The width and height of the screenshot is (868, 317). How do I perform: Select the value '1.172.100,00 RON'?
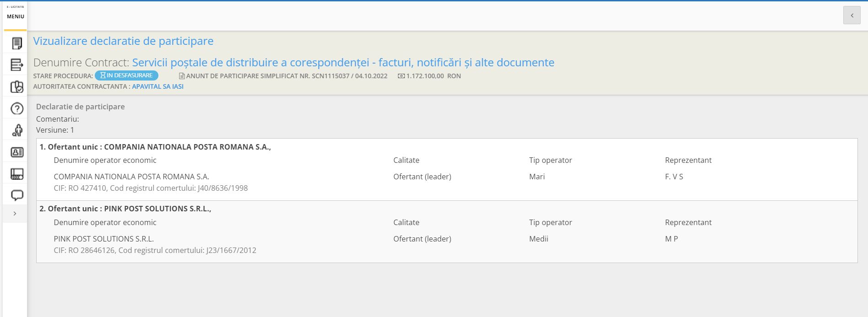(434, 76)
